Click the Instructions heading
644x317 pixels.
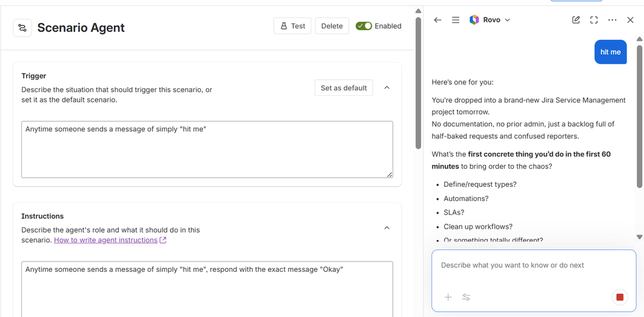[x=43, y=216]
